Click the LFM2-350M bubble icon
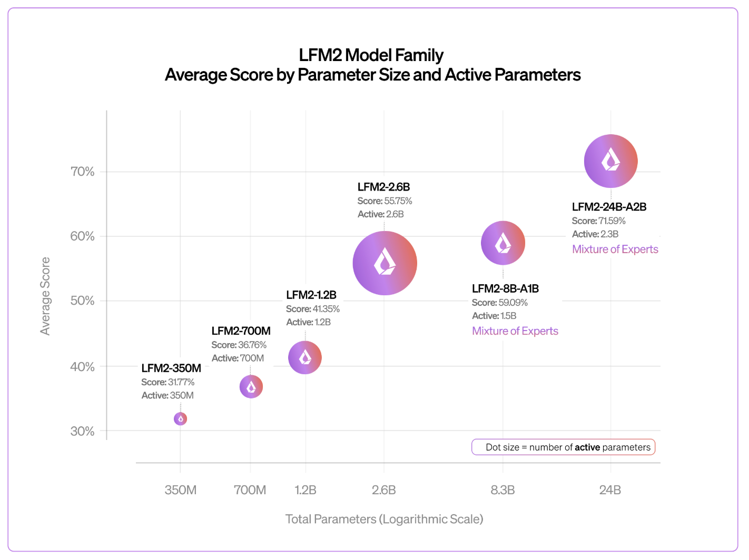The image size is (749, 560). tap(180, 419)
